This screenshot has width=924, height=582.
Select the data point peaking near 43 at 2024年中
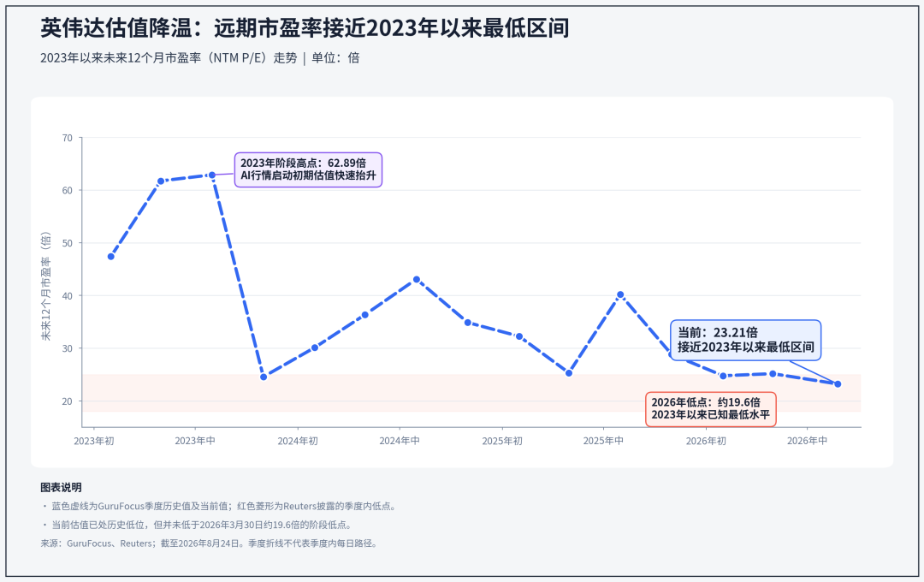417,280
